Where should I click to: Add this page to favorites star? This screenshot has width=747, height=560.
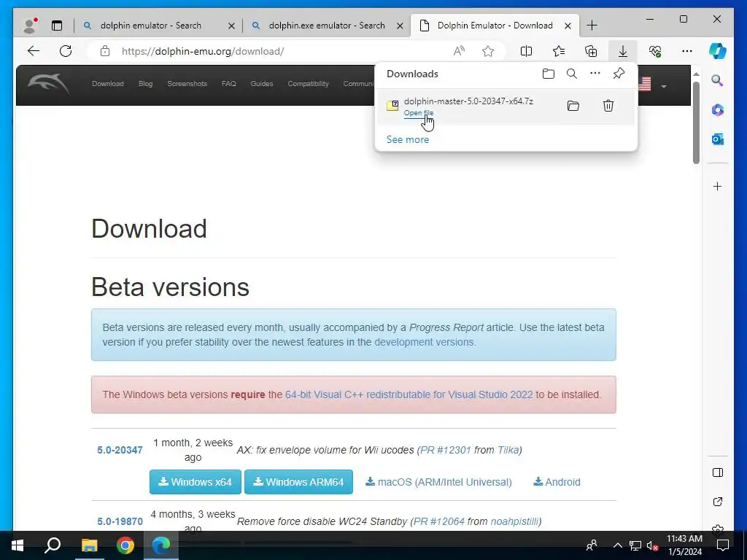(x=488, y=51)
